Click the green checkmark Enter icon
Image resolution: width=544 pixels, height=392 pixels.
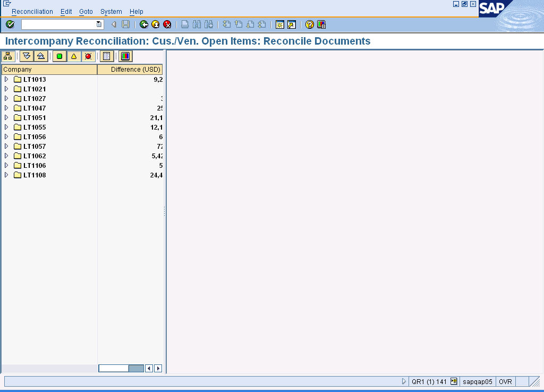coord(10,24)
